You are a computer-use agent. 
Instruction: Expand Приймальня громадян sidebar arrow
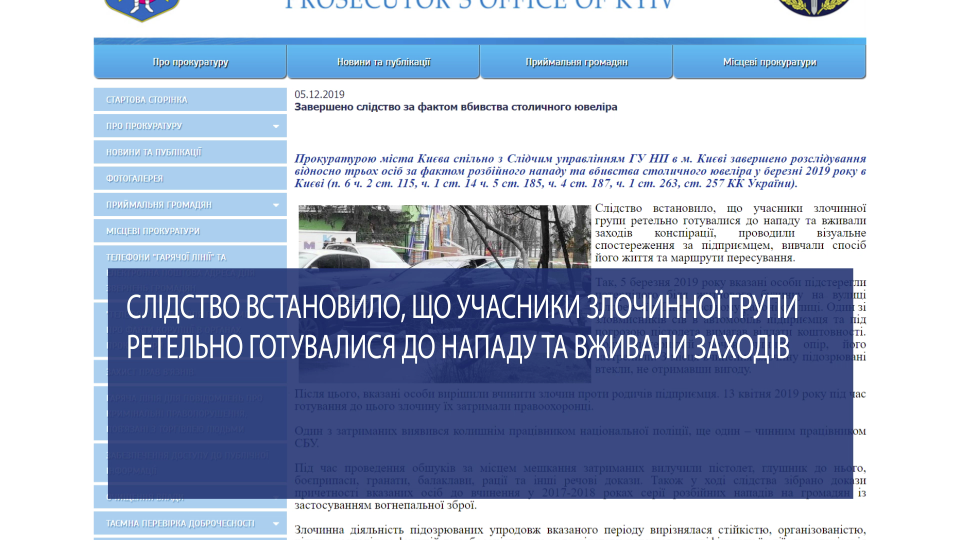coord(276,205)
